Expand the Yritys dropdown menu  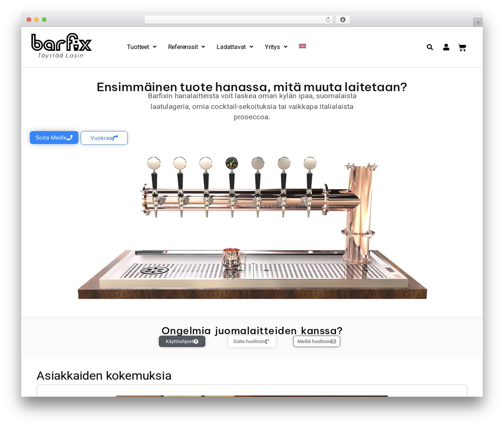[x=276, y=47]
